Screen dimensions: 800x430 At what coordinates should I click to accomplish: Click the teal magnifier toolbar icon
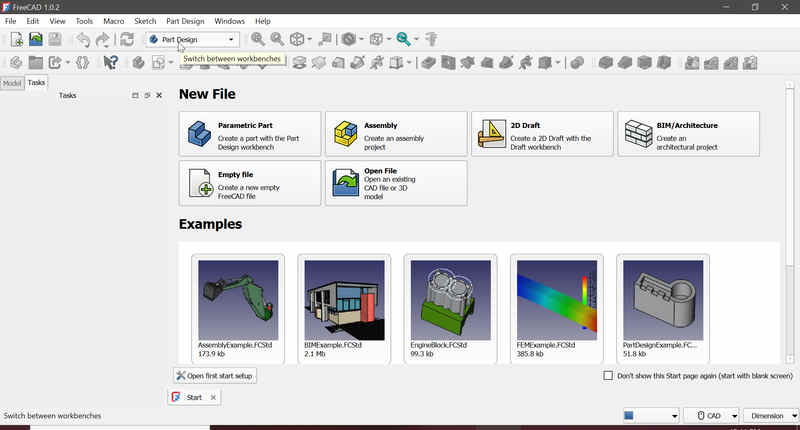tap(404, 39)
